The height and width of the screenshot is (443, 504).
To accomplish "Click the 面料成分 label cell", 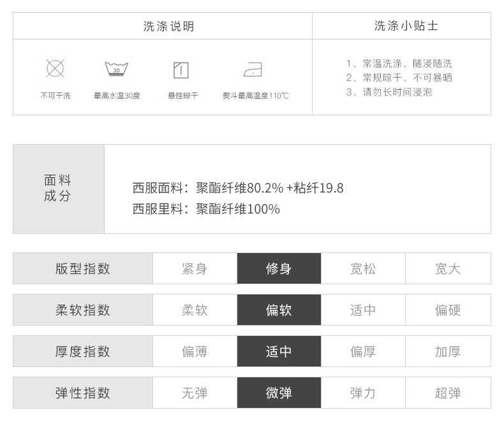I will (x=59, y=189).
